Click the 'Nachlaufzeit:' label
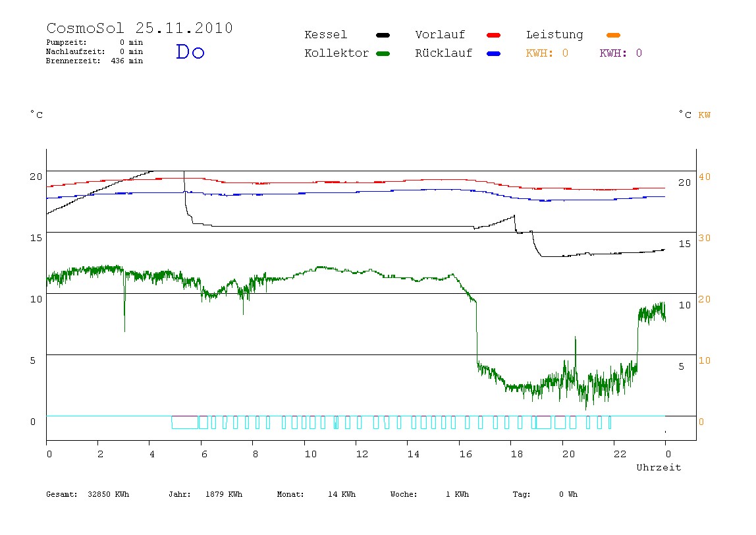This screenshot has height=535, width=756. click(75, 51)
